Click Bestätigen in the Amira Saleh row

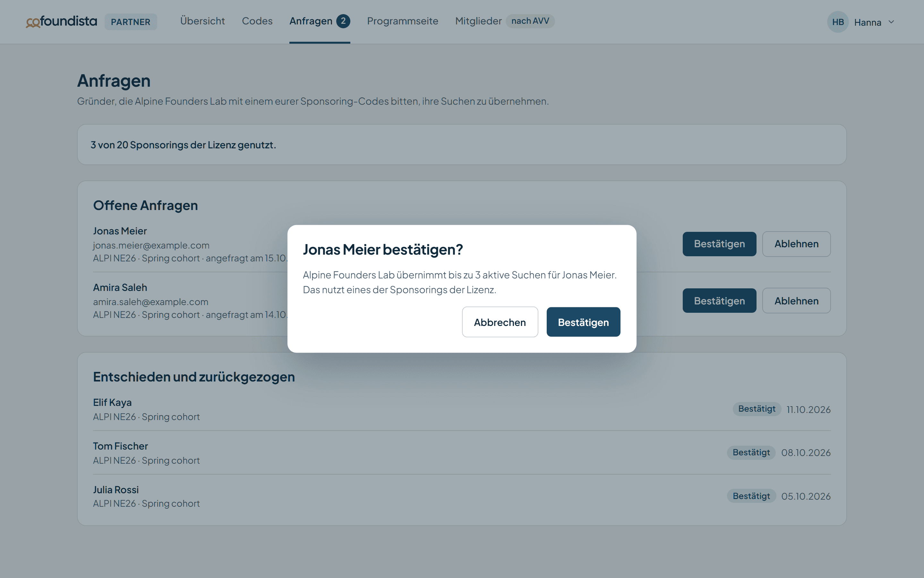coord(719,301)
